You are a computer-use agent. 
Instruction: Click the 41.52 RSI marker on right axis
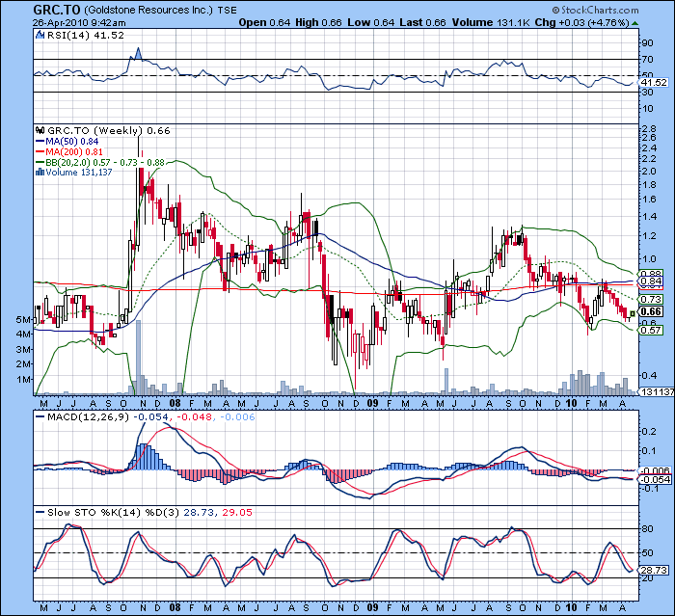655,82
